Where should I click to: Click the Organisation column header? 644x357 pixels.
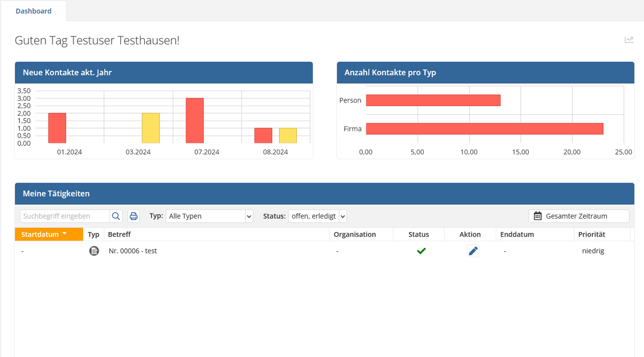[354, 234]
